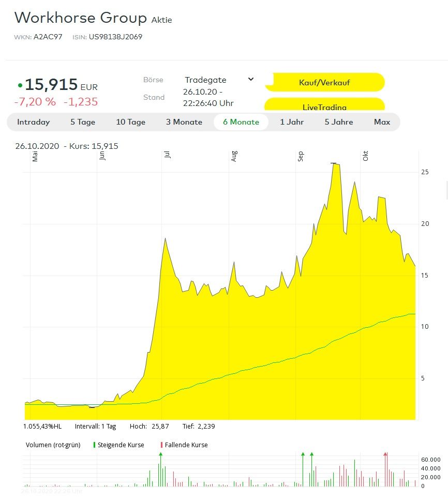Open the Börse dropdown chevron
Image resolution: width=448 pixels, height=502 pixels.
(251, 79)
